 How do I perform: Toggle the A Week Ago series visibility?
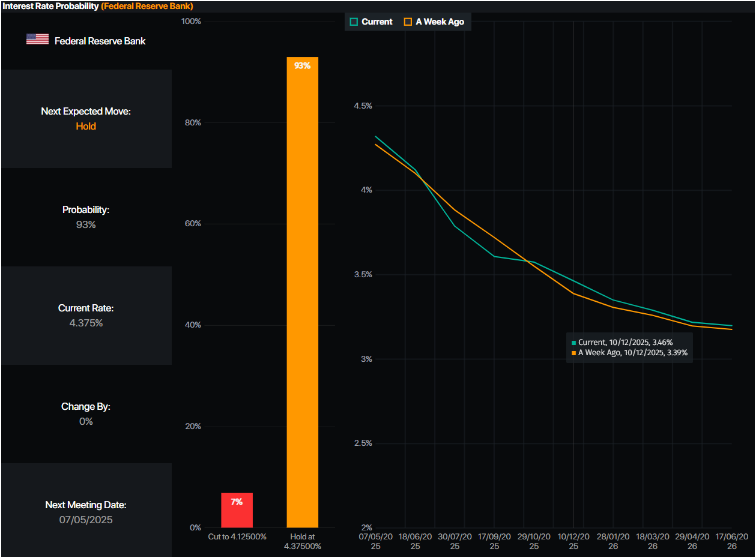[434, 21]
